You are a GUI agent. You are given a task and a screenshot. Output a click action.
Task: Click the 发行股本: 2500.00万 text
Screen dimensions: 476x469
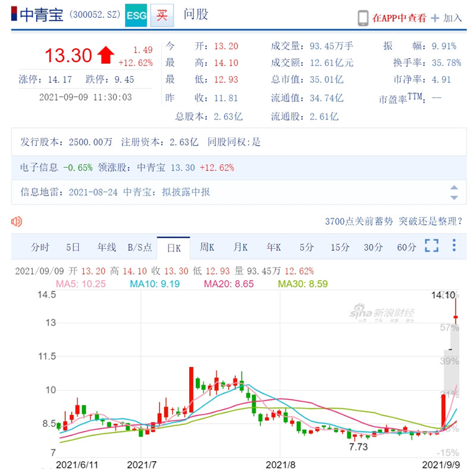click(66, 142)
